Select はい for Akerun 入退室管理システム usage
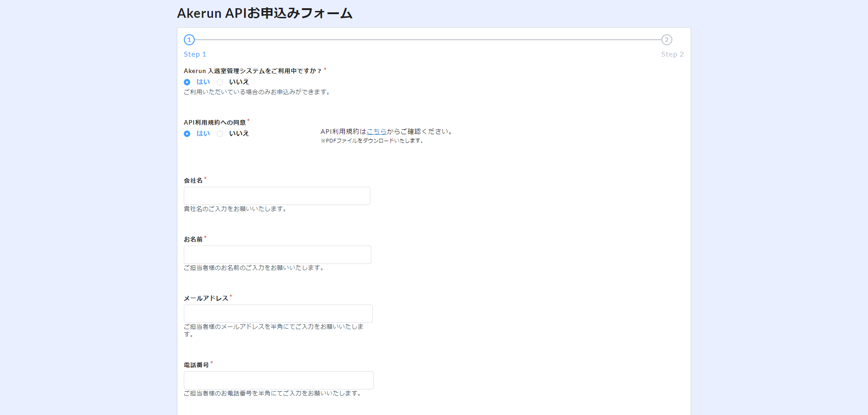Screen dimensions: 868x415 187,82
